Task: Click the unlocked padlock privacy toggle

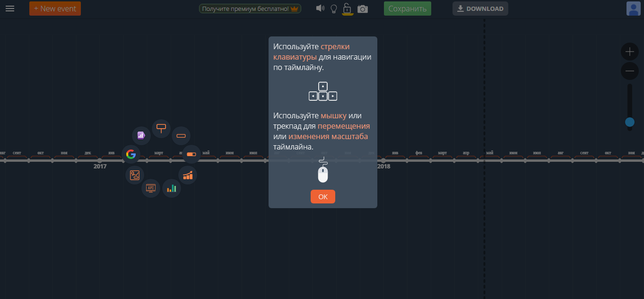Action: (x=347, y=8)
